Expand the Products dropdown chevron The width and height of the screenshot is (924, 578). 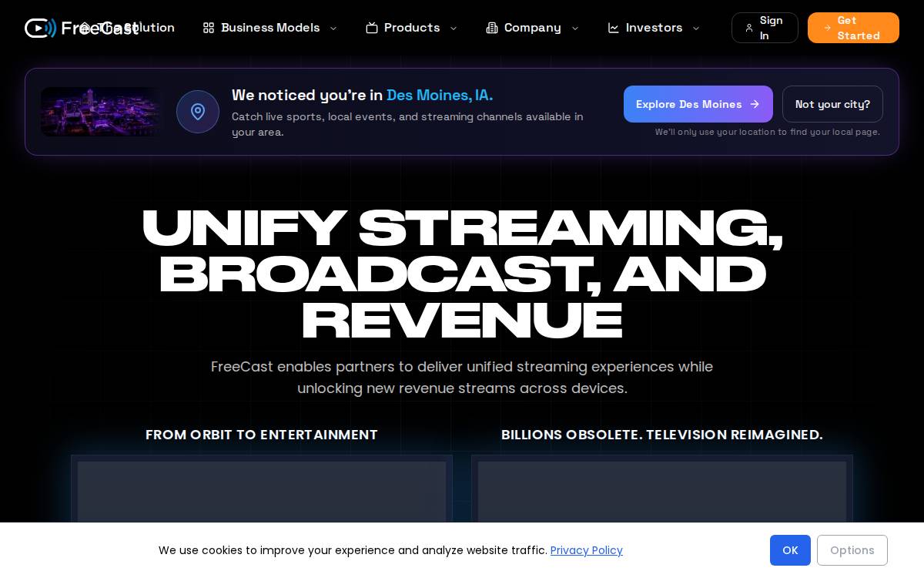coord(454,29)
